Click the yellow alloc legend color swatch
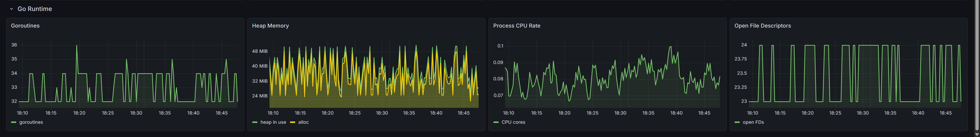 [292, 122]
